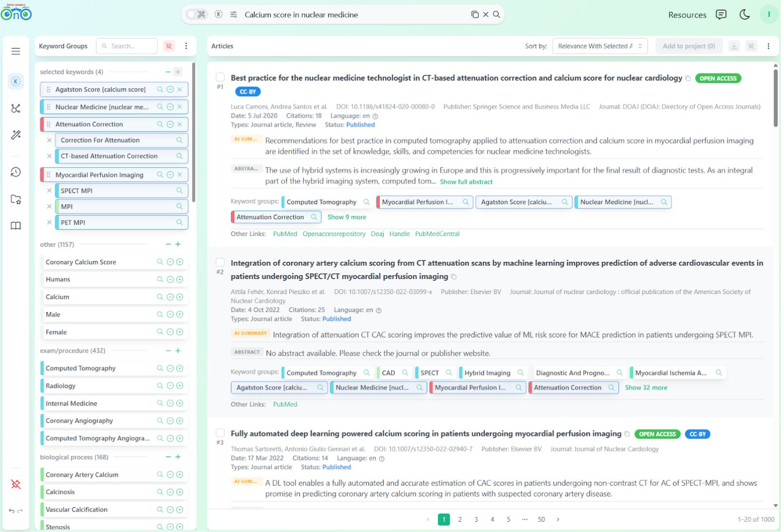
Task: Select checkbox for article #1
Action: point(220,77)
